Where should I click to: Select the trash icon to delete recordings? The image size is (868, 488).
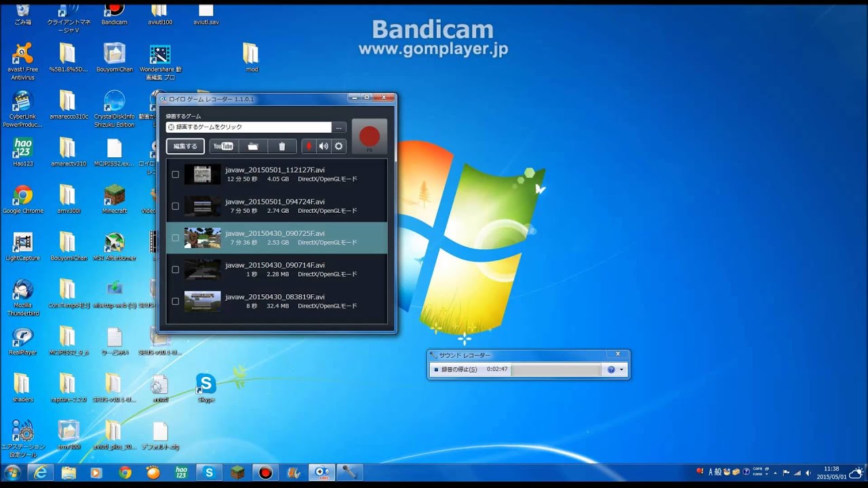point(281,146)
